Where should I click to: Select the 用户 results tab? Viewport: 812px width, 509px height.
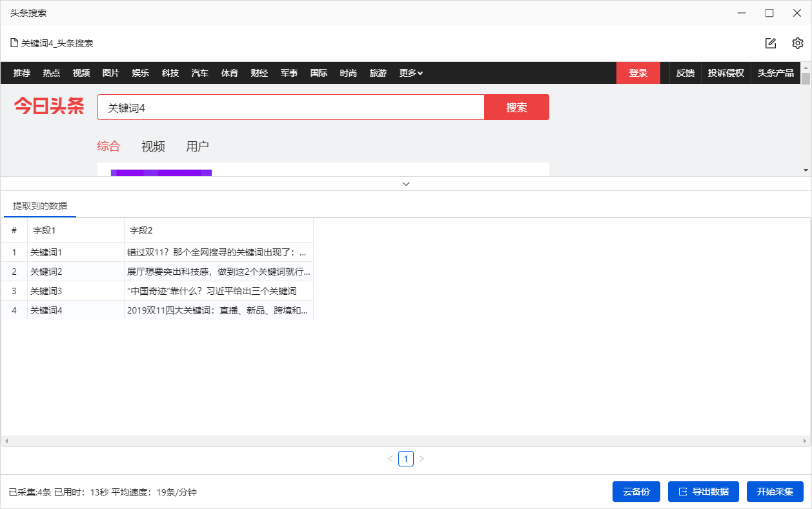pyautogui.click(x=198, y=146)
